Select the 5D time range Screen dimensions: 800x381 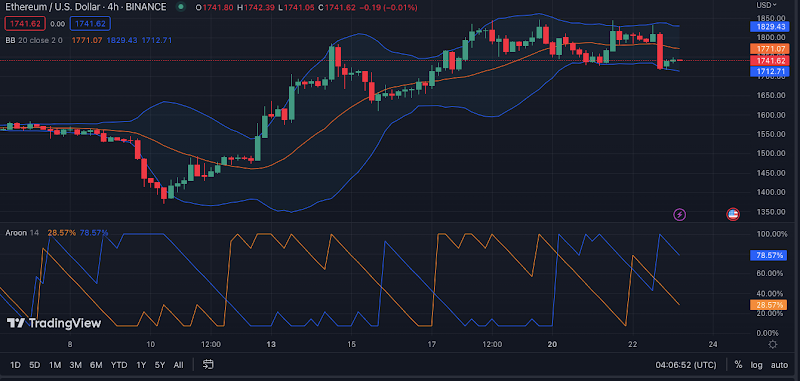(34, 365)
